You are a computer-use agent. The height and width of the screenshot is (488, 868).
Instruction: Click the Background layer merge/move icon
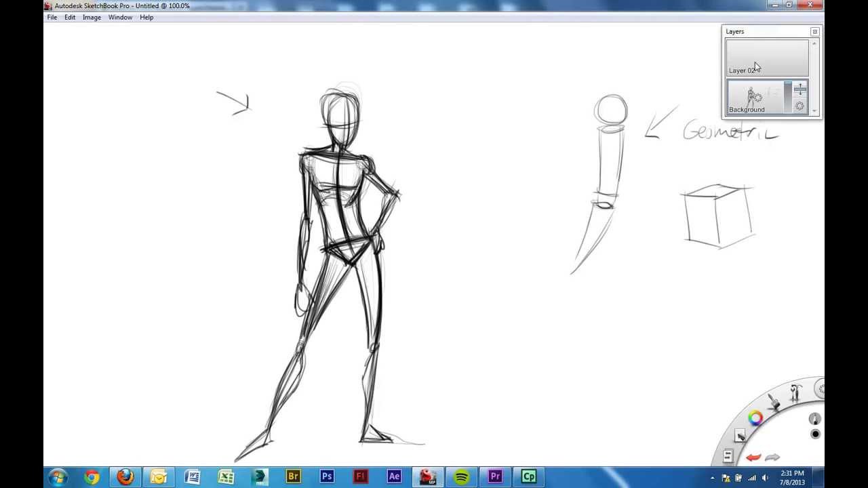(x=800, y=89)
